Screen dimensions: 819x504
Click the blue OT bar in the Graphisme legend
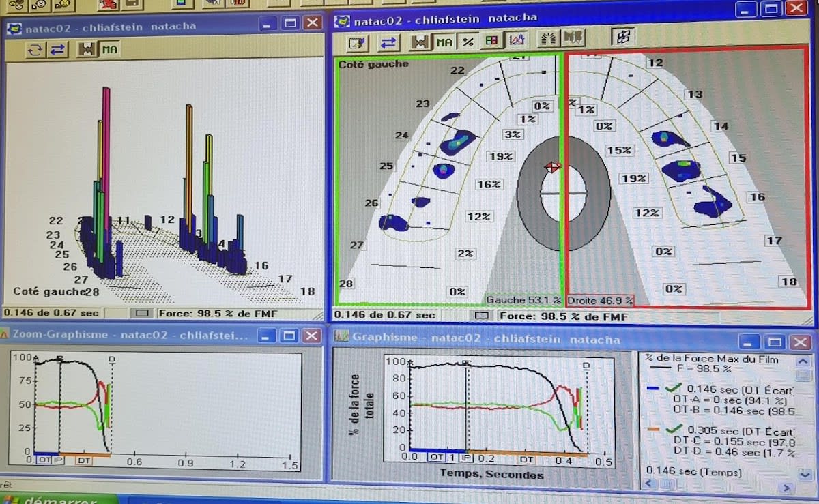click(x=652, y=389)
